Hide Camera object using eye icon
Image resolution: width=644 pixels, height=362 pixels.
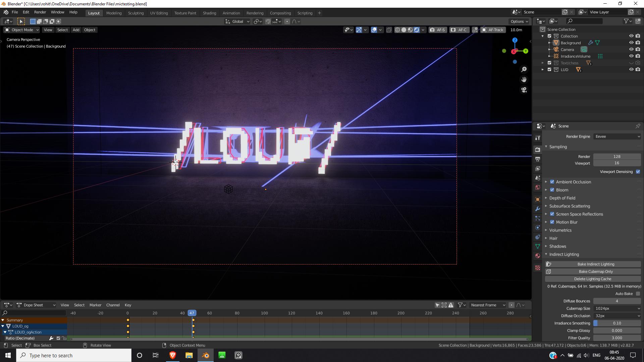pos(631,49)
